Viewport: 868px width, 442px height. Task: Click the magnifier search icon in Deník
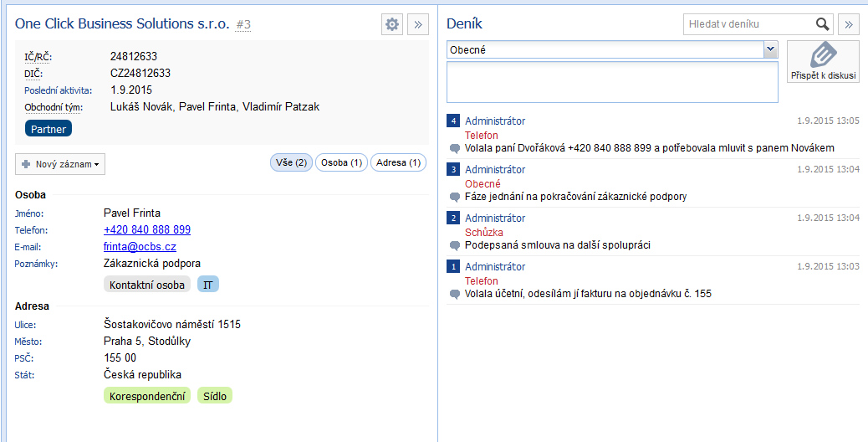[x=823, y=24]
